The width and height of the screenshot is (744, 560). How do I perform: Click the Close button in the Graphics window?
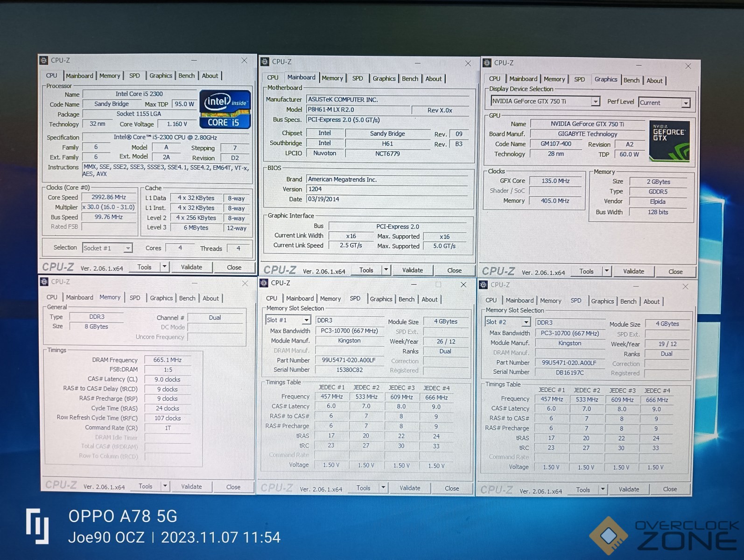pos(675,272)
